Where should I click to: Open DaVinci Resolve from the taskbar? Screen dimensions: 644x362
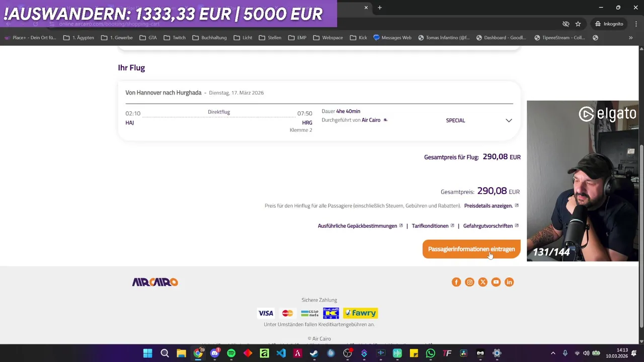click(x=463, y=353)
